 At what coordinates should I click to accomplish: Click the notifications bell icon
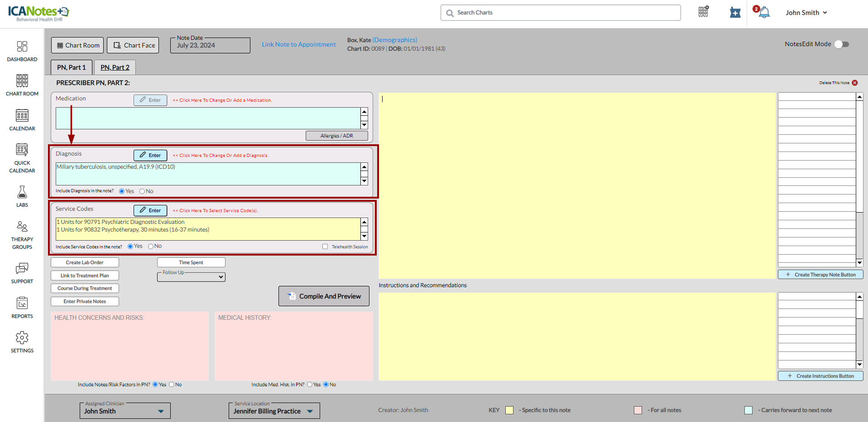coord(764,13)
